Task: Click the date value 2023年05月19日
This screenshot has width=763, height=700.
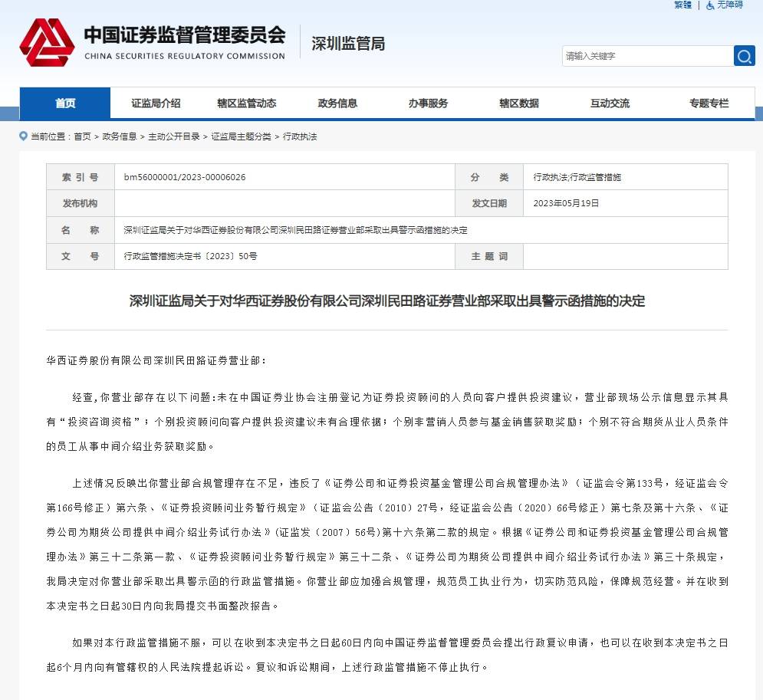Action: (566, 203)
